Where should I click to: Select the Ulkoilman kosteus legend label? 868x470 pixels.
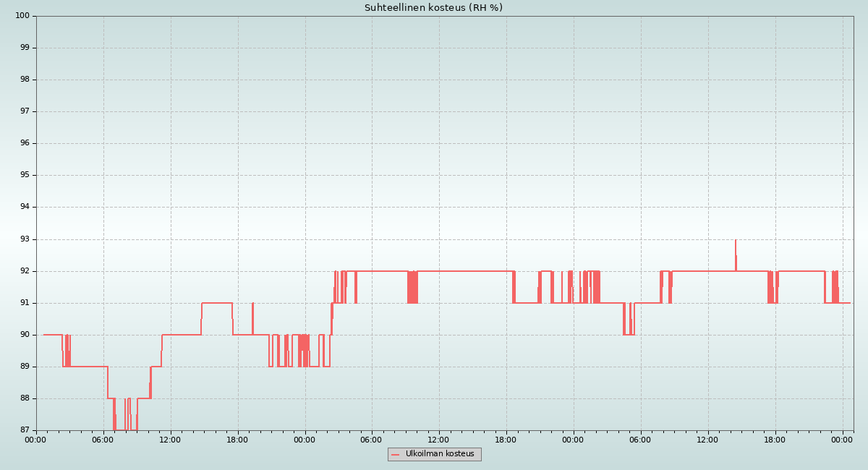pos(440,454)
